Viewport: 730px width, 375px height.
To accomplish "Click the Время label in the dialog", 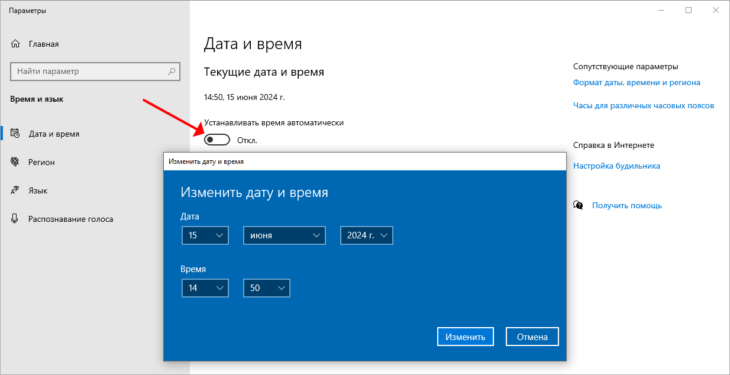I will coord(193,269).
